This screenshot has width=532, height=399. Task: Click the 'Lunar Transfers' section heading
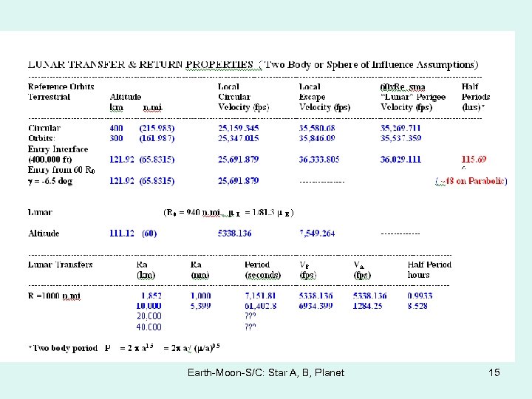point(61,265)
